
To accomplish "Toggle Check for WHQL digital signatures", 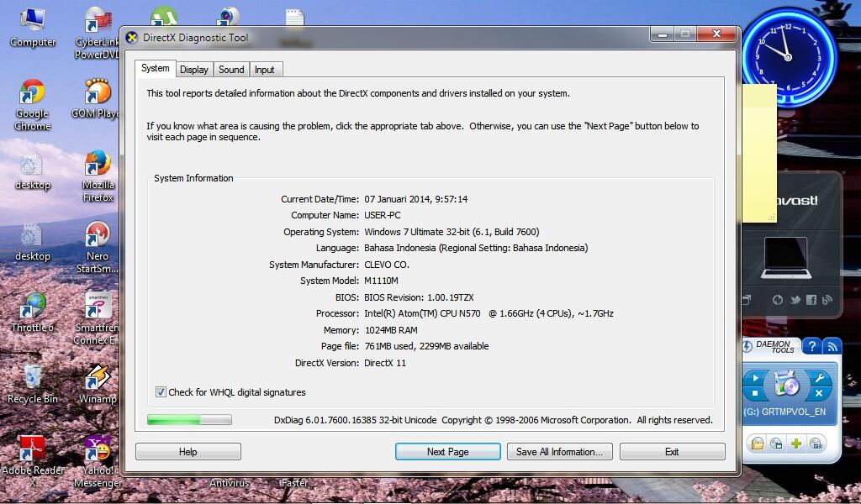I will click(x=161, y=392).
